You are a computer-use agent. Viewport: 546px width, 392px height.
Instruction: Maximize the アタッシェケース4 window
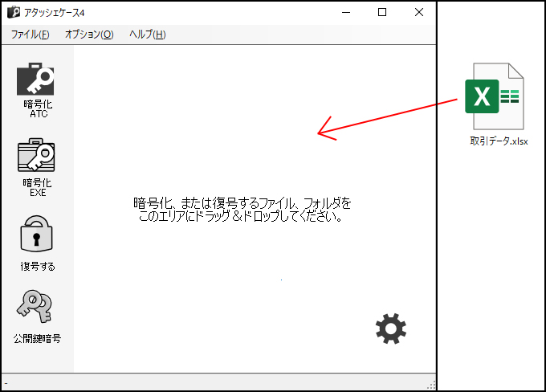[x=382, y=12]
